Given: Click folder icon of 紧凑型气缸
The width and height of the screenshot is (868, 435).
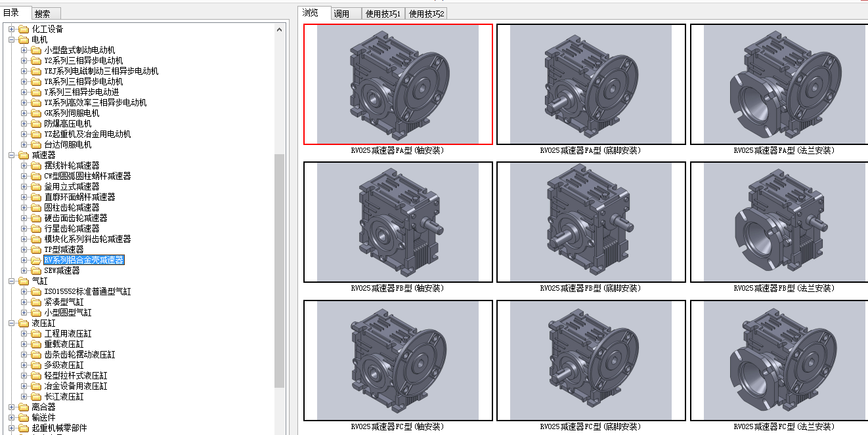Looking at the screenshot, I should 36,302.
